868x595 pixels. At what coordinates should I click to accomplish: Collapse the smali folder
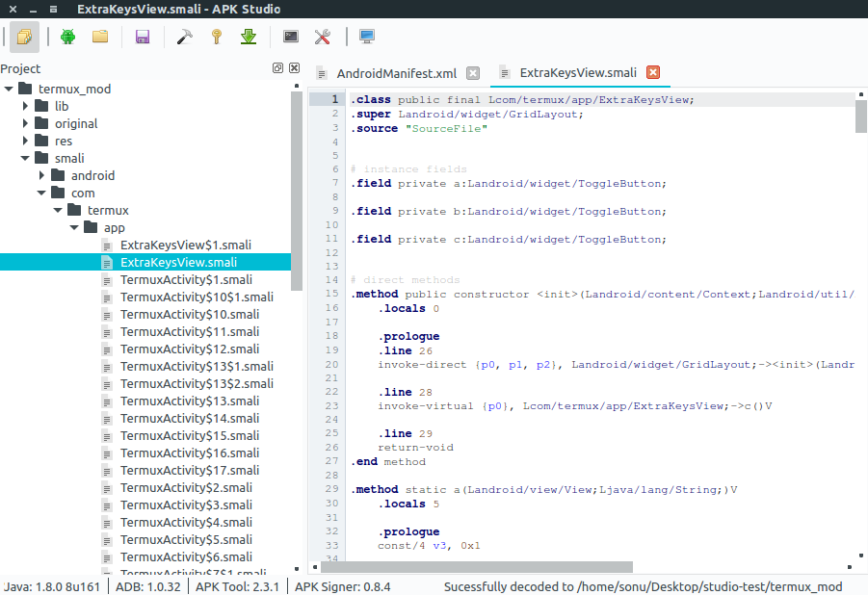tap(25, 158)
